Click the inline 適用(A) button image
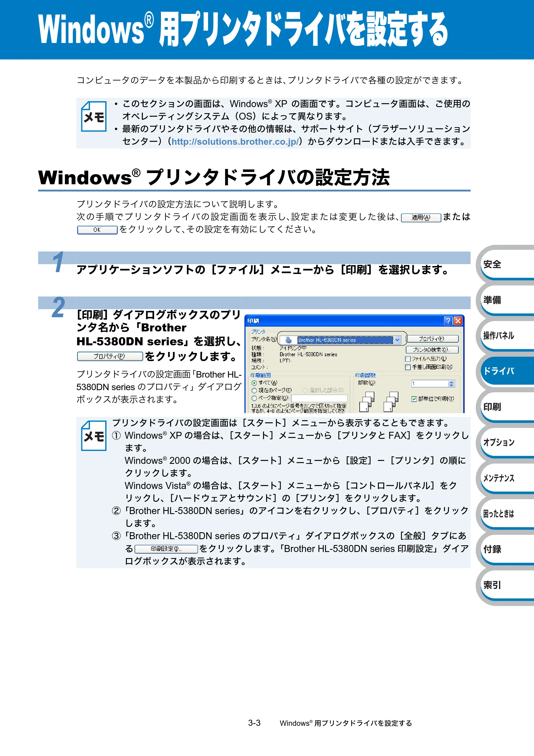 click(x=421, y=218)
